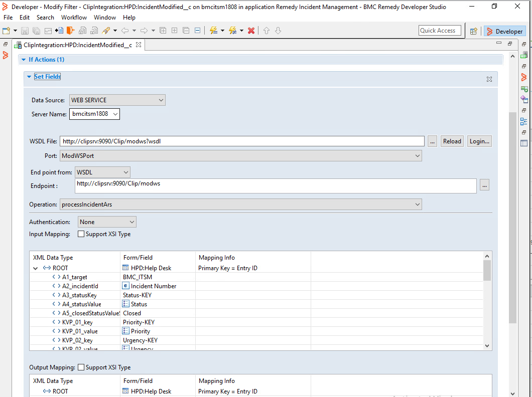
Task: Click the New object toolbar icon
Action: (x=7, y=31)
